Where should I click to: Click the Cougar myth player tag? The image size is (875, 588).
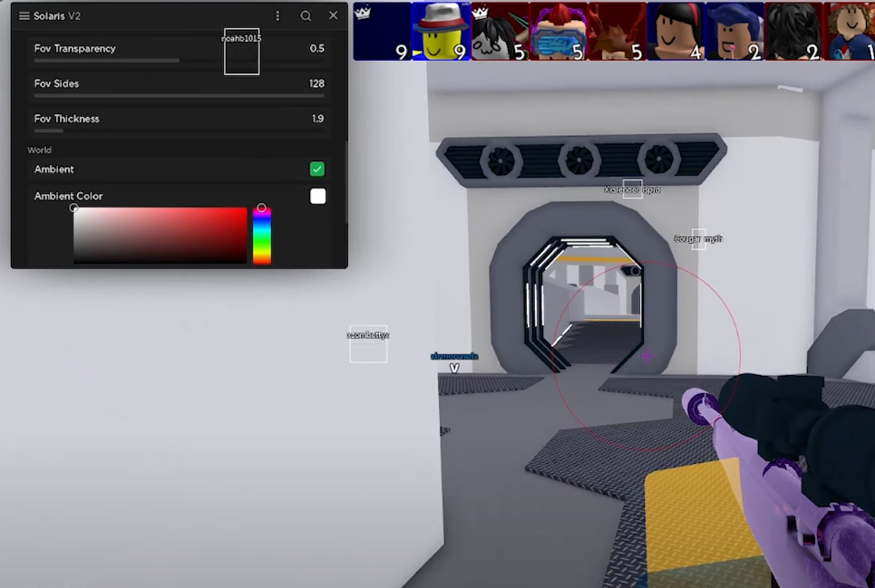click(x=698, y=238)
